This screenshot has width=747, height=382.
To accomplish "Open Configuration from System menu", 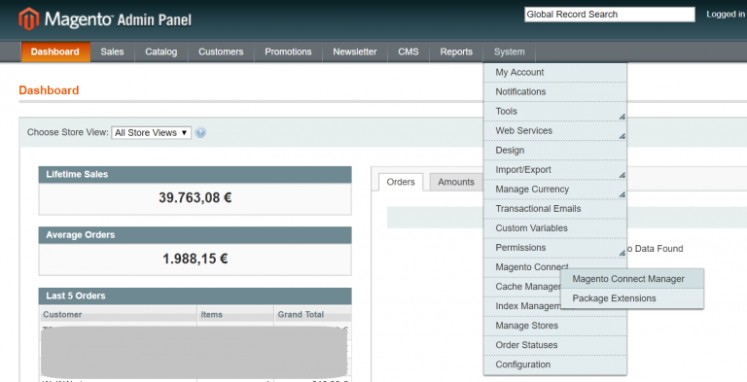I will [555, 365].
